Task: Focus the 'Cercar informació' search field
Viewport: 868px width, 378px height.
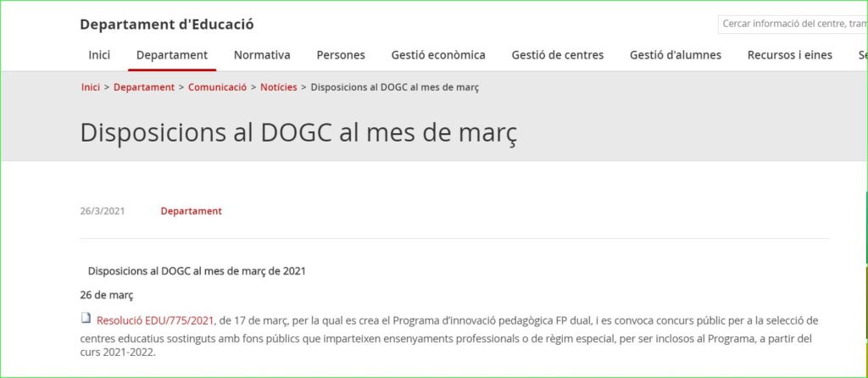Action: (x=792, y=25)
